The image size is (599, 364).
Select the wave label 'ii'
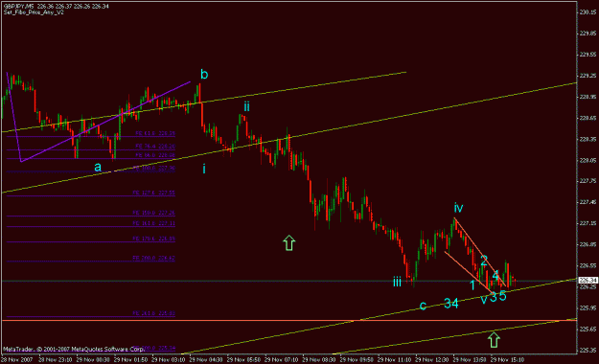click(x=246, y=106)
